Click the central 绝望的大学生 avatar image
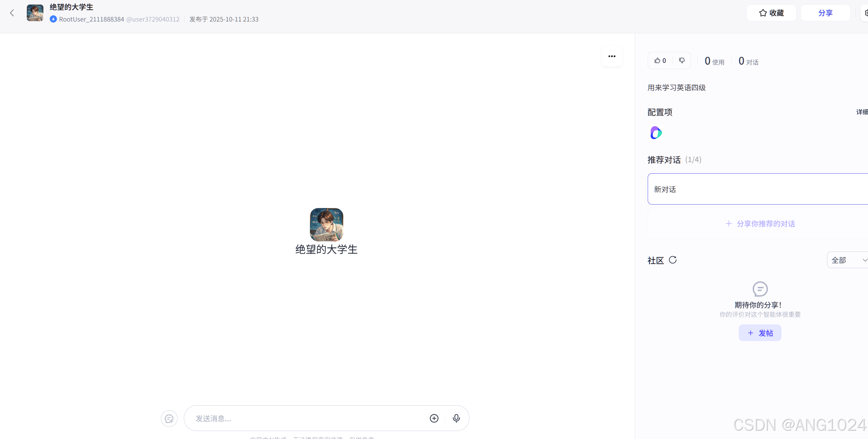This screenshot has width=868, height=439. 326,225
